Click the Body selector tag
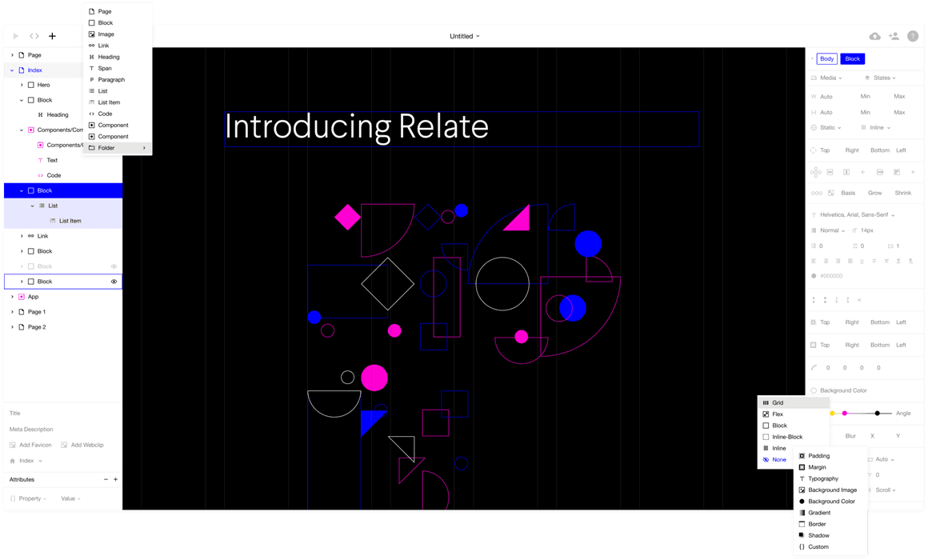The image size is (928, 560). click(x=826, y=58)
